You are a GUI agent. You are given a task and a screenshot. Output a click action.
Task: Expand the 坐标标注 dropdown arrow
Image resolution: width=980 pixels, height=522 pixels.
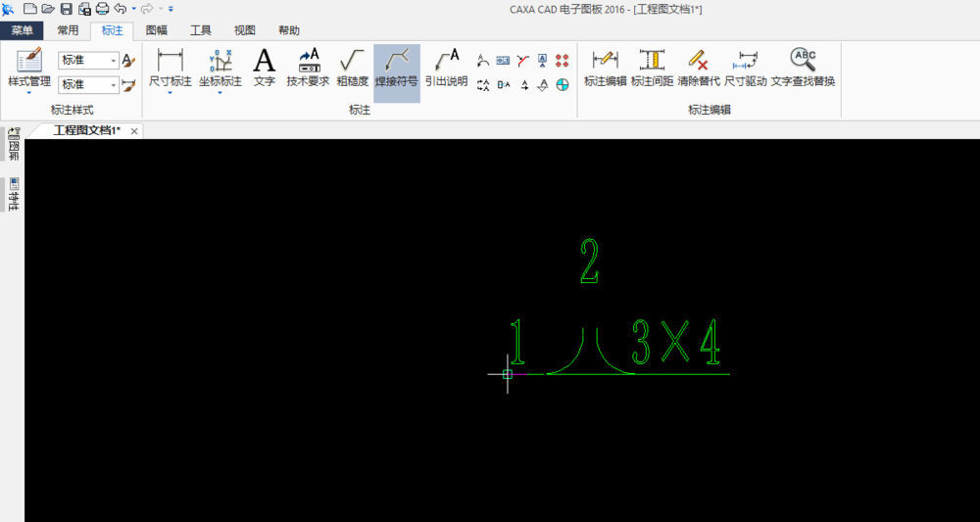point(220,93)
